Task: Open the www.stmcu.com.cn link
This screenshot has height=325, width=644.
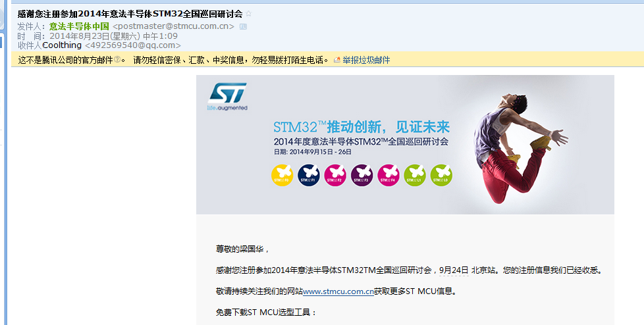Action: [338, 291]
